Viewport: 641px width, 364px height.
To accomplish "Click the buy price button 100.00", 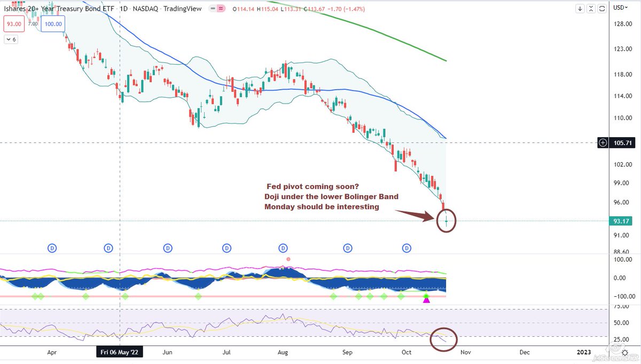I will click(53, 24).
